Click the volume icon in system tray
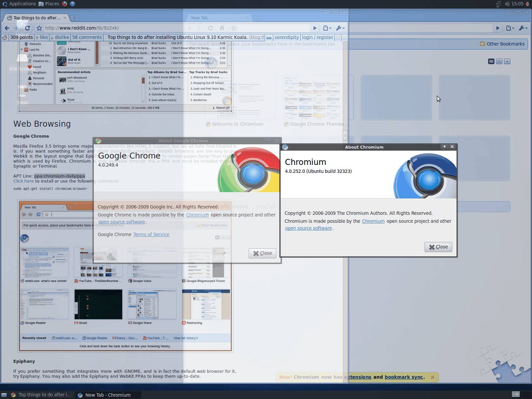Viewport: 532px width, 399px height. [x=507, y=4]
